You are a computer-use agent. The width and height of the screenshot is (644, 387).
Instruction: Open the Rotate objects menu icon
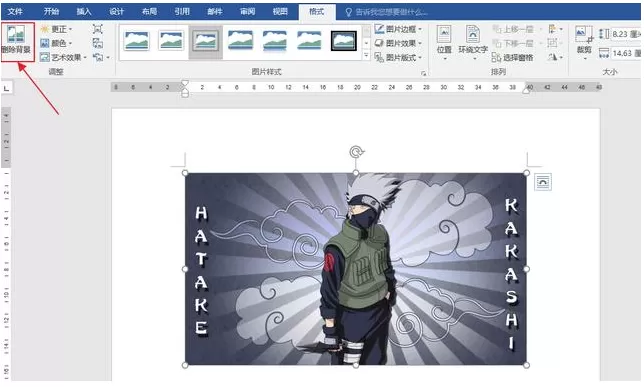(555, 58)
